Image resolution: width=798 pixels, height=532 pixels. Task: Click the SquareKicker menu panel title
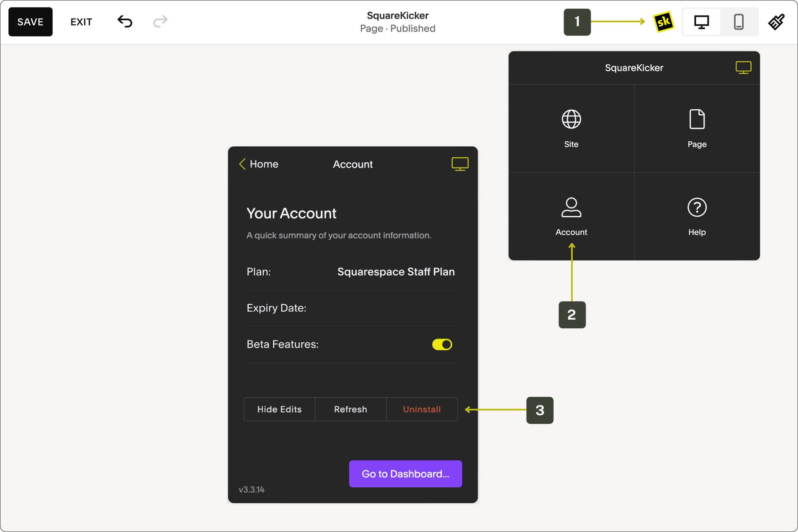[x=634, y=68]
